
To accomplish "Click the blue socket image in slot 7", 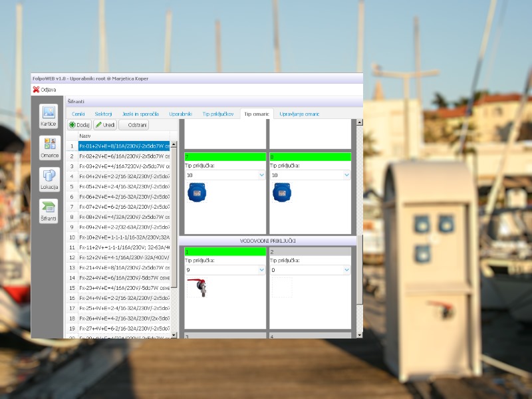I will (x=197, y=193).
